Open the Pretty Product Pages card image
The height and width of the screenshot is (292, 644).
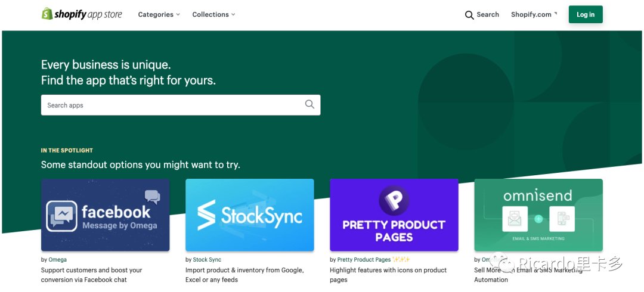394,215
